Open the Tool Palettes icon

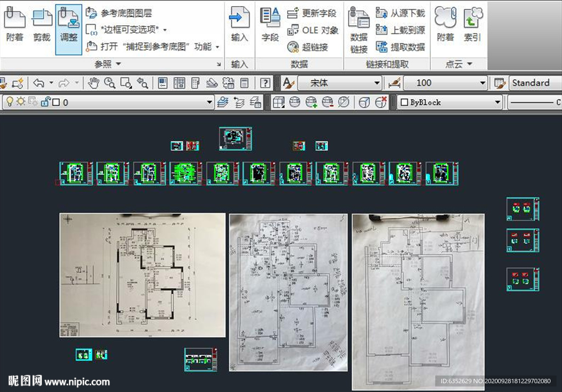(x=195, y=83)
